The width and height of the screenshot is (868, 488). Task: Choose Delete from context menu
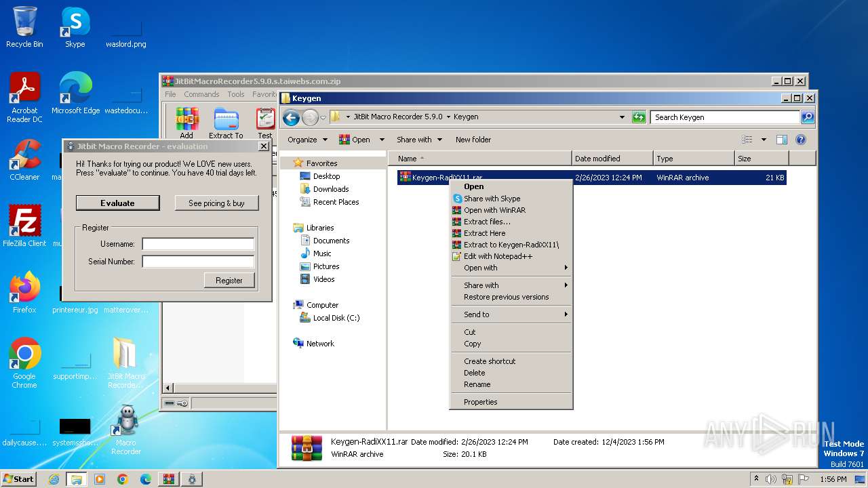511,373
